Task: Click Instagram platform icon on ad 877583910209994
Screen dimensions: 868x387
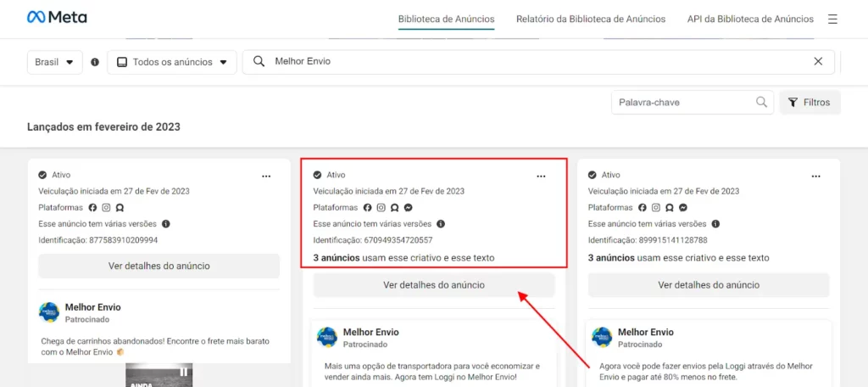Action: (106, 208)
